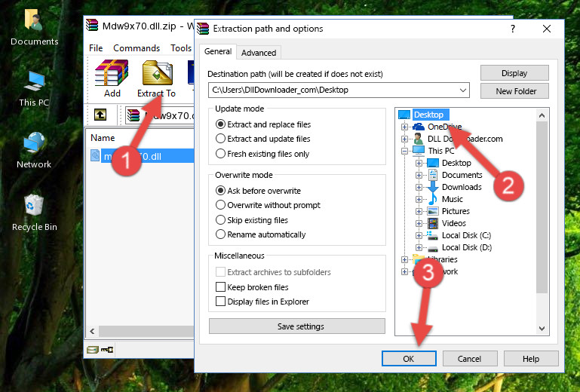Open the File menu in WinRAR
Image resolution: width=580 pixels, height=392 pixels.
pos(96,48)
